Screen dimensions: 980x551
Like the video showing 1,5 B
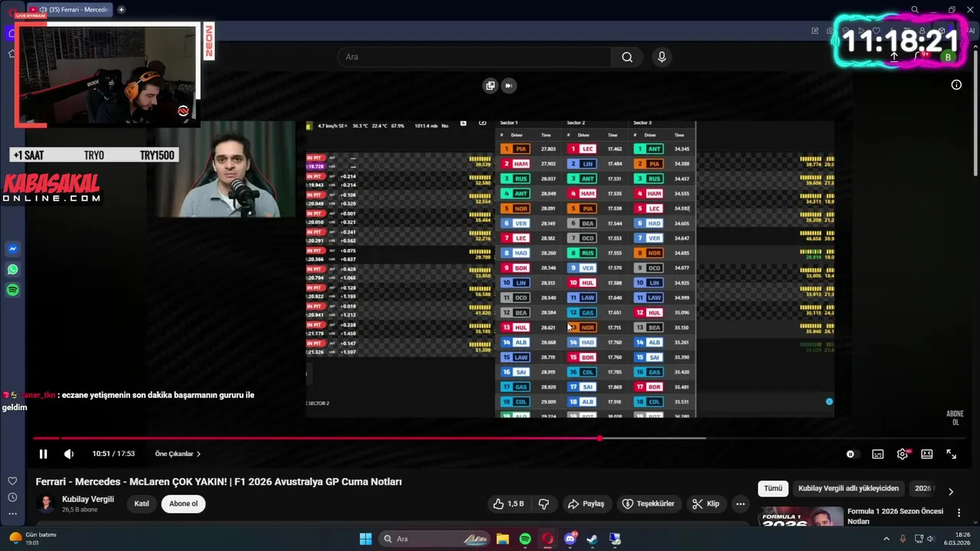click(508, 504)
